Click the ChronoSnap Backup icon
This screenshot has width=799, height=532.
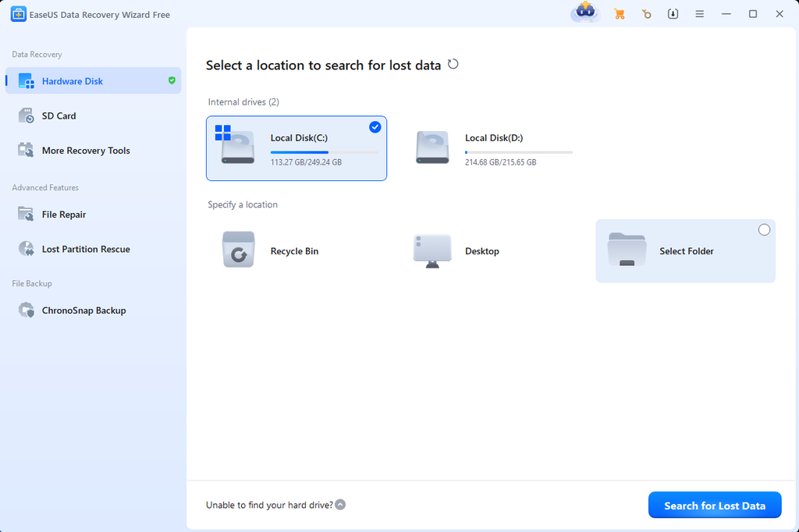26,310
